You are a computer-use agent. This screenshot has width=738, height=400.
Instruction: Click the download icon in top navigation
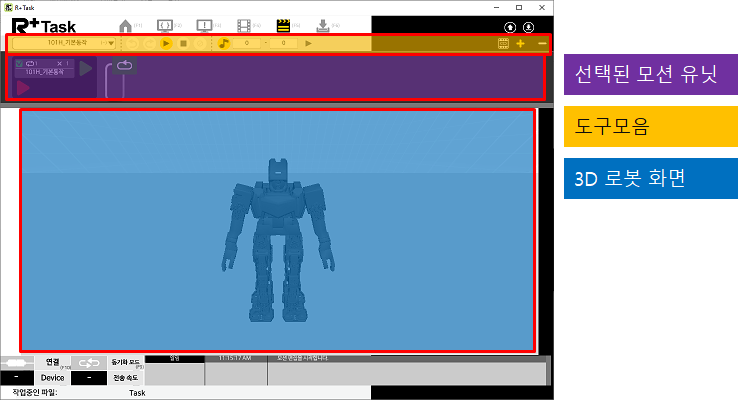tap(322, 25)
